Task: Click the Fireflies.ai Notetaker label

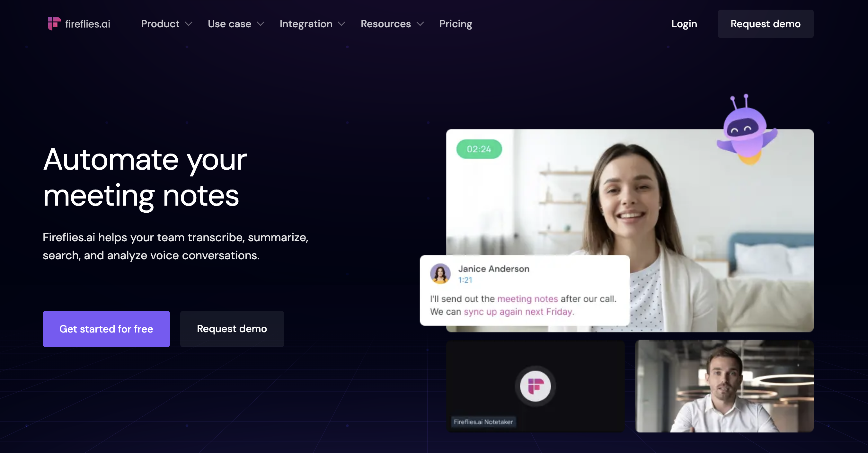Action: [483, 422]
